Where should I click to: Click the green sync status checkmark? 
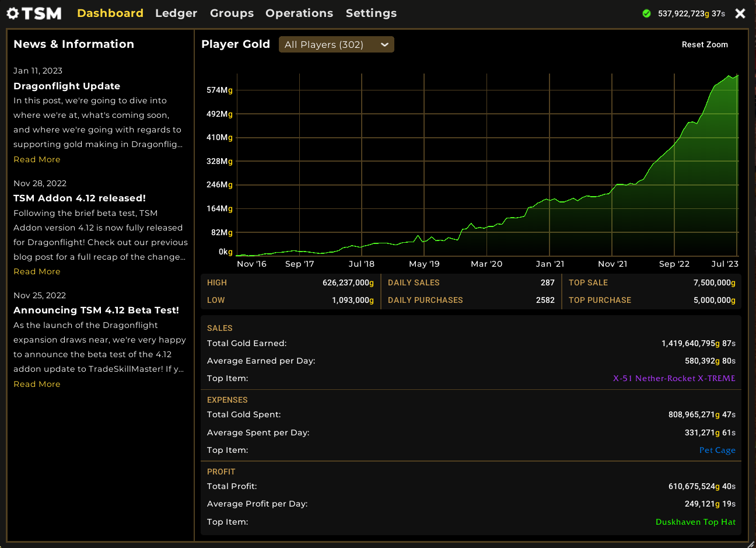point(646,13)
